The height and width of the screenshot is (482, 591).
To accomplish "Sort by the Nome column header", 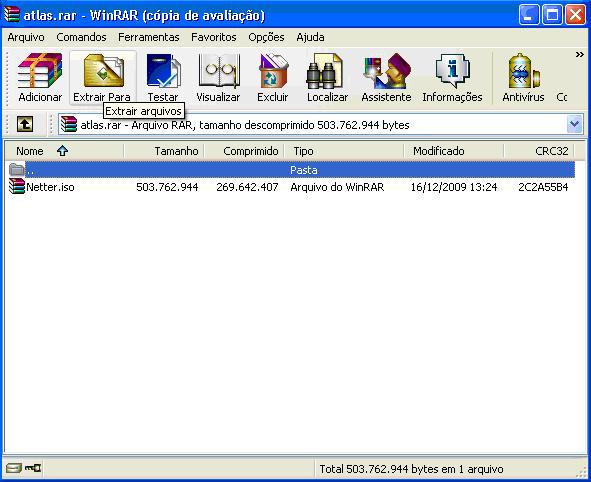I will pyautogui.click(x=64, y=151).
